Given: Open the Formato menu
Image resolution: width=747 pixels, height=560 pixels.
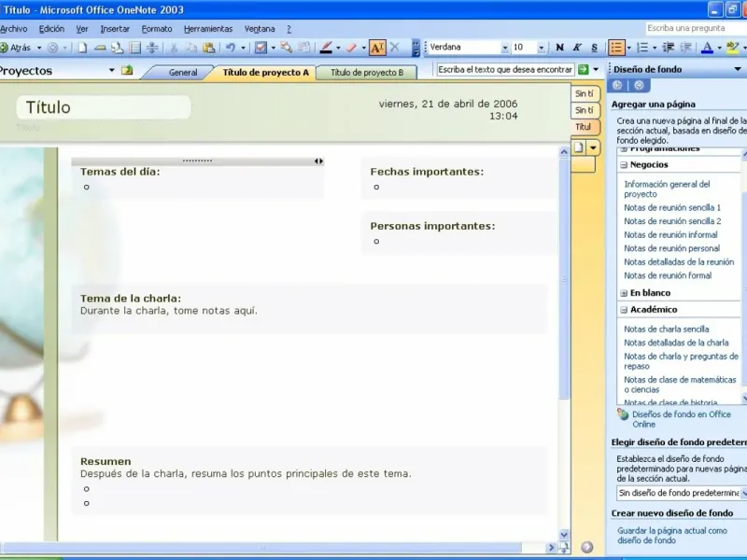Looking at the screenshot, I should (157, 29).
